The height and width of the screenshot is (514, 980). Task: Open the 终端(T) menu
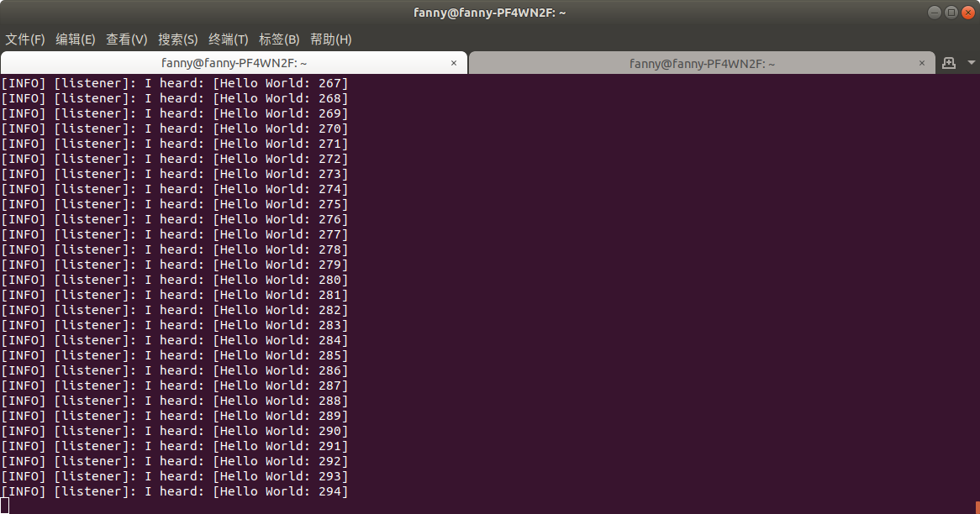[x=228, y=39]
